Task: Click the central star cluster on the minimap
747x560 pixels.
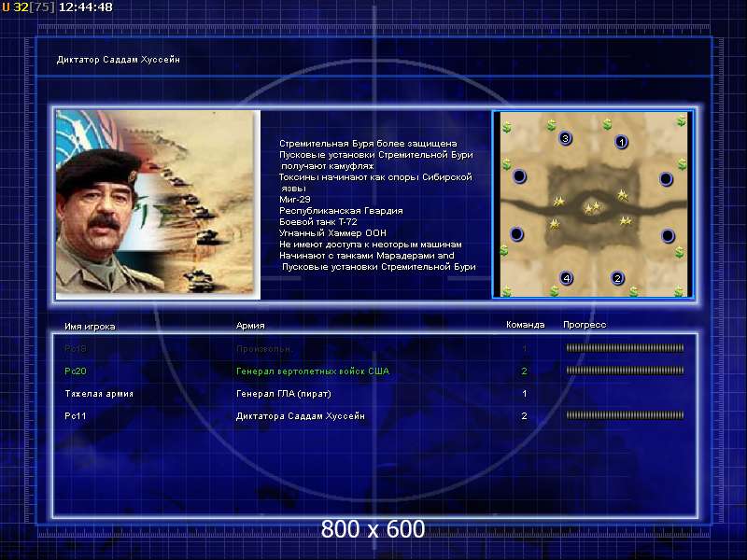Action: [x=592, y=207]
